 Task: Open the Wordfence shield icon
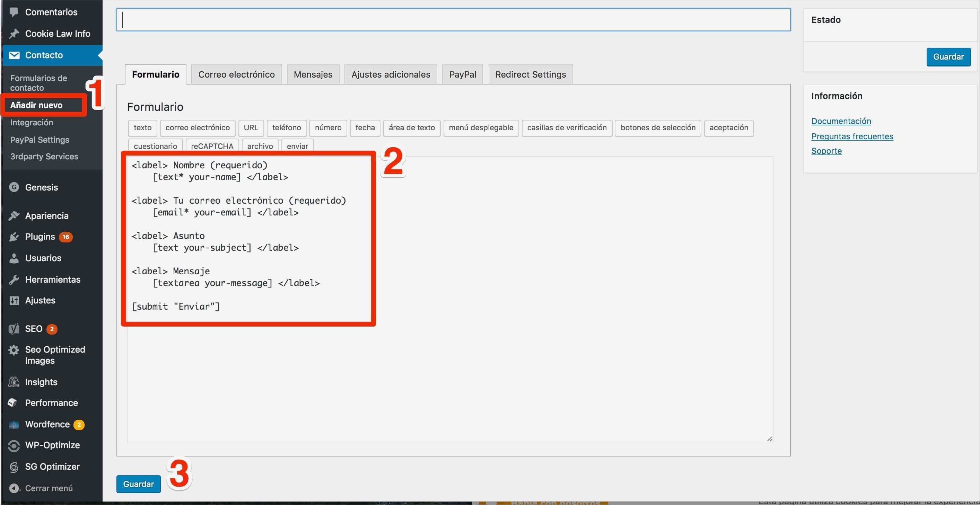pos(14,424)
